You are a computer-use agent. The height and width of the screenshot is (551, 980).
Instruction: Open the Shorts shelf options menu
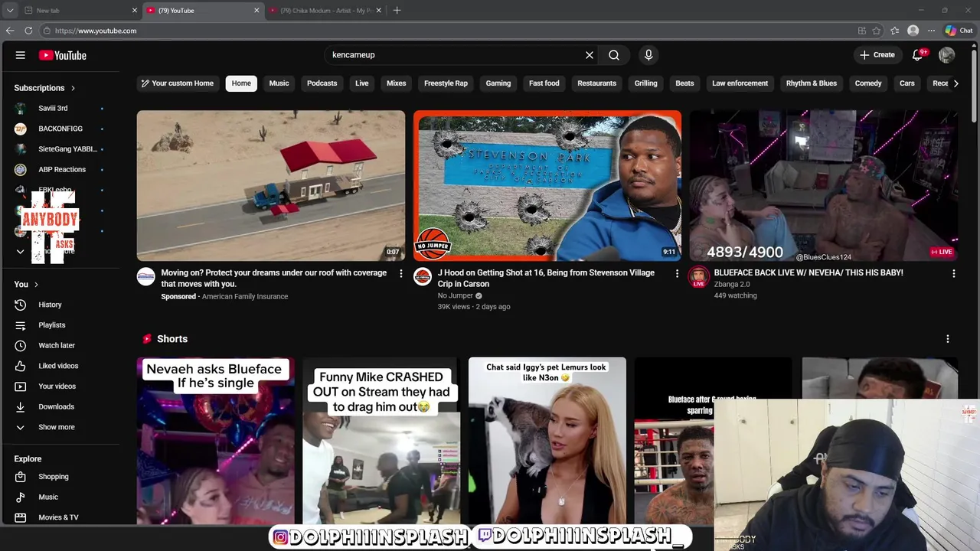tap(947, 339)
